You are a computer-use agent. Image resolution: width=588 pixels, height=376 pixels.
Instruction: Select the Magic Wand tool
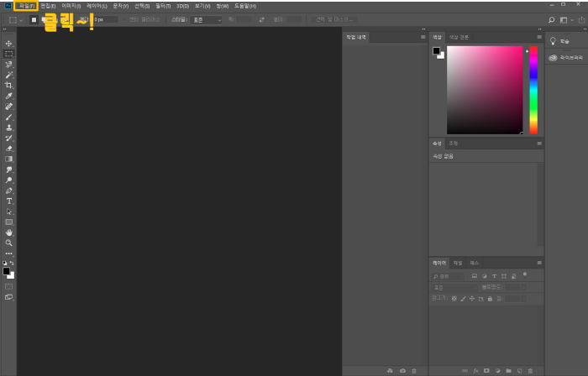[x=8, y=75]
